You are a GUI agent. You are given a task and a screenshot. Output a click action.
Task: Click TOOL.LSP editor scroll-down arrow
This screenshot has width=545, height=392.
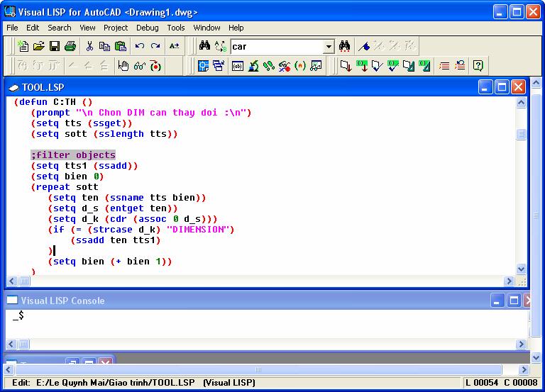coord(521,269)
